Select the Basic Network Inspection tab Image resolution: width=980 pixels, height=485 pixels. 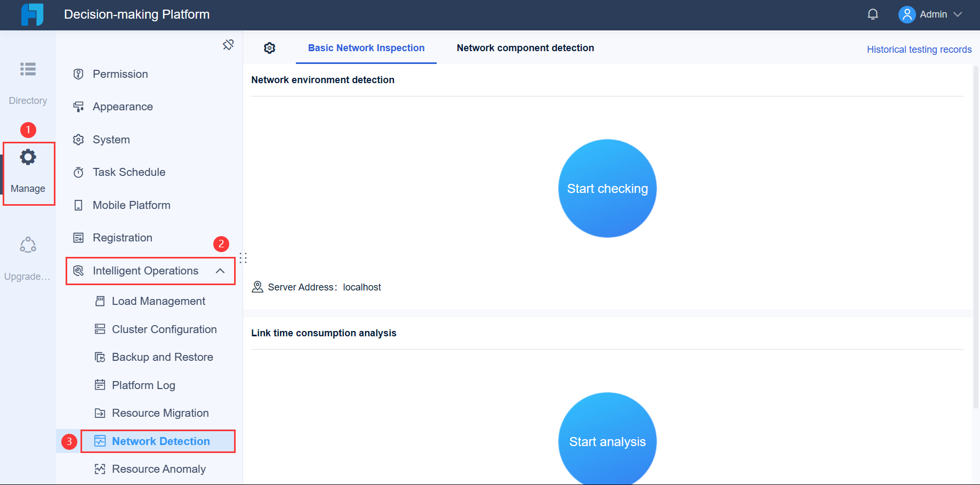click(x=366, y=47)
